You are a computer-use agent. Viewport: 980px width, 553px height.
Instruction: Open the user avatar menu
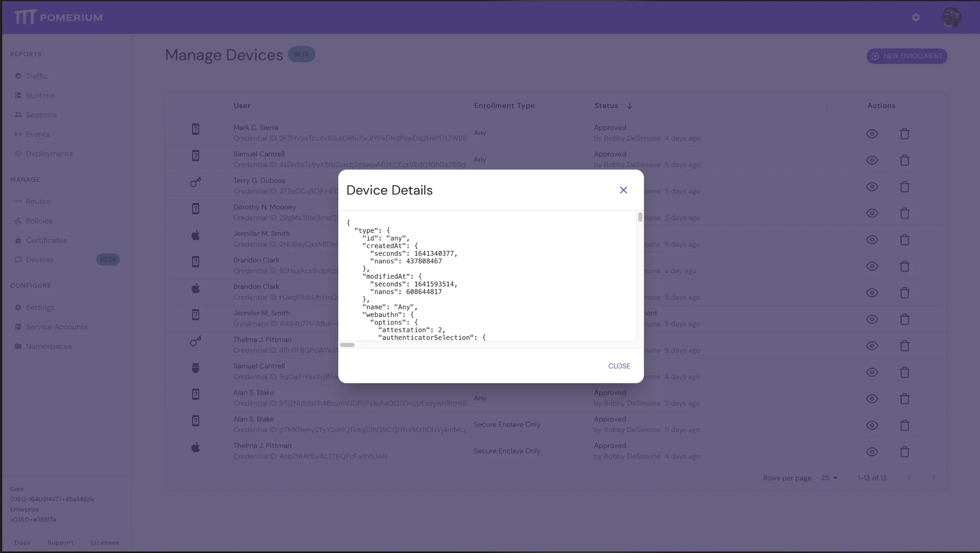pyautogui.click(x=951, y=17)
